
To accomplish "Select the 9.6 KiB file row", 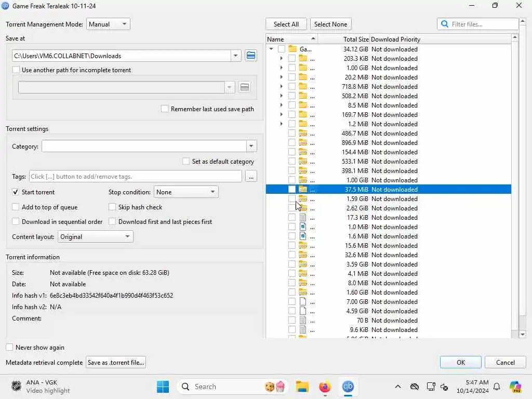I will [x=389, y=329].
